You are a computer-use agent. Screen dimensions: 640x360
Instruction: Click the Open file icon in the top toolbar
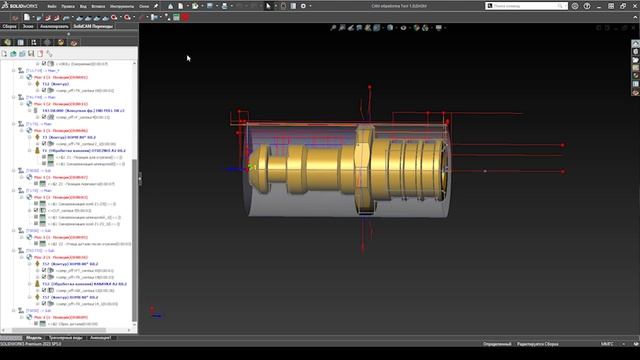(x=195, y=6)
